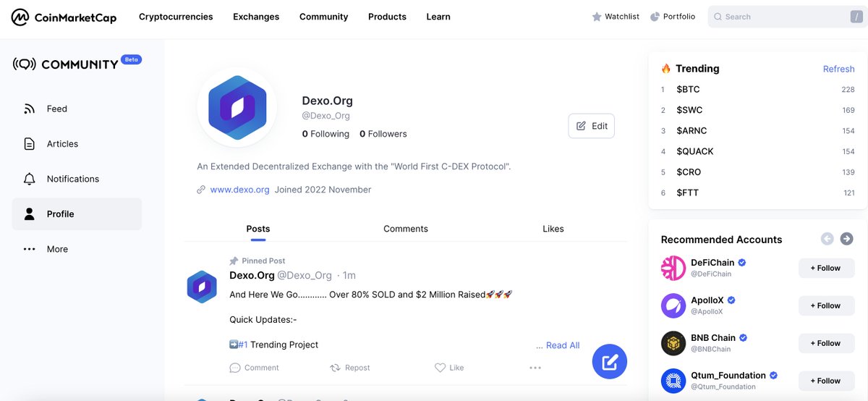Click inside the Search input field

point(787,17)
